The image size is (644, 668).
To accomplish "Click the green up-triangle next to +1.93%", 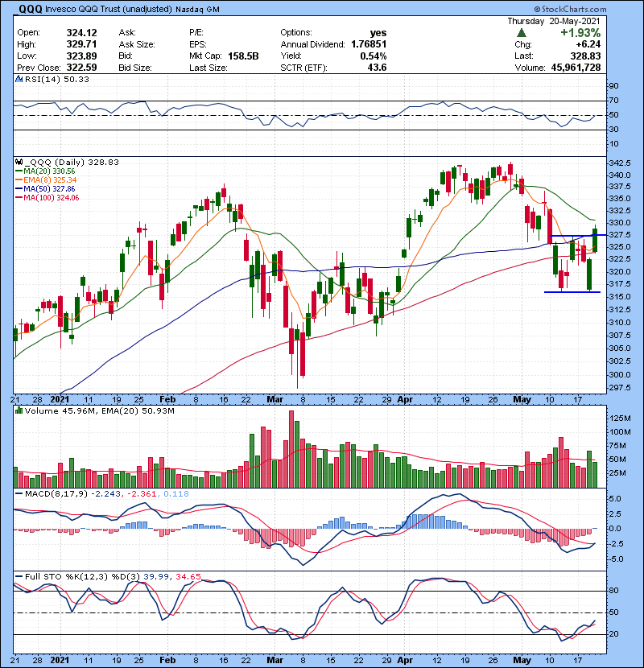I will 522,33.
